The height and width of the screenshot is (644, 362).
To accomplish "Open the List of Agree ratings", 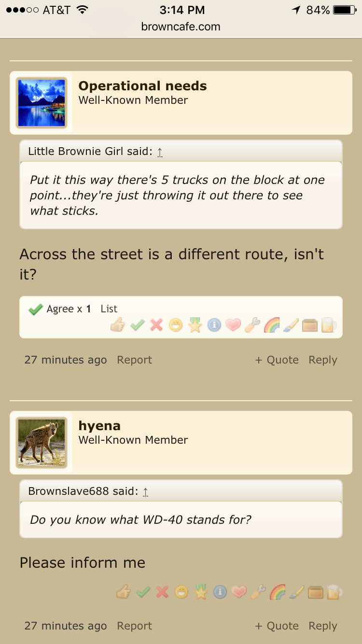I will [109, 309].
